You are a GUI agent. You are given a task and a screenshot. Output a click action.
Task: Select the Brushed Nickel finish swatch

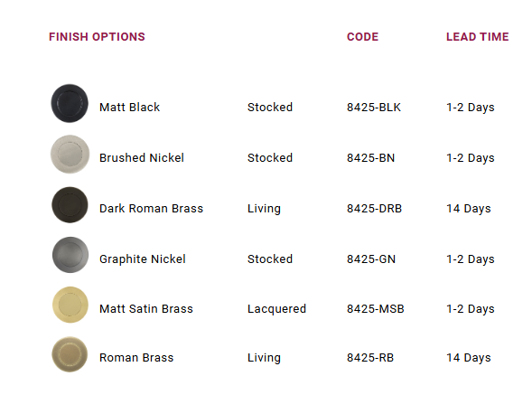coord(70,155)
